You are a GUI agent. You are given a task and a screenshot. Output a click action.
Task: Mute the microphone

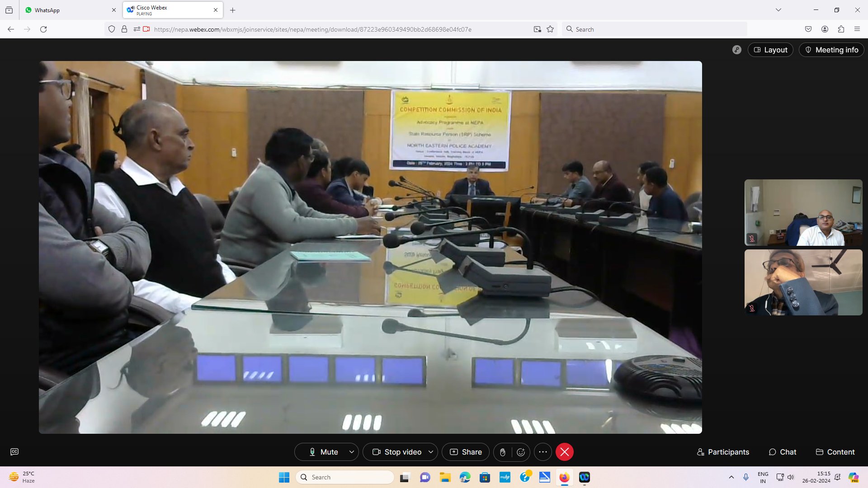point(324,452)
